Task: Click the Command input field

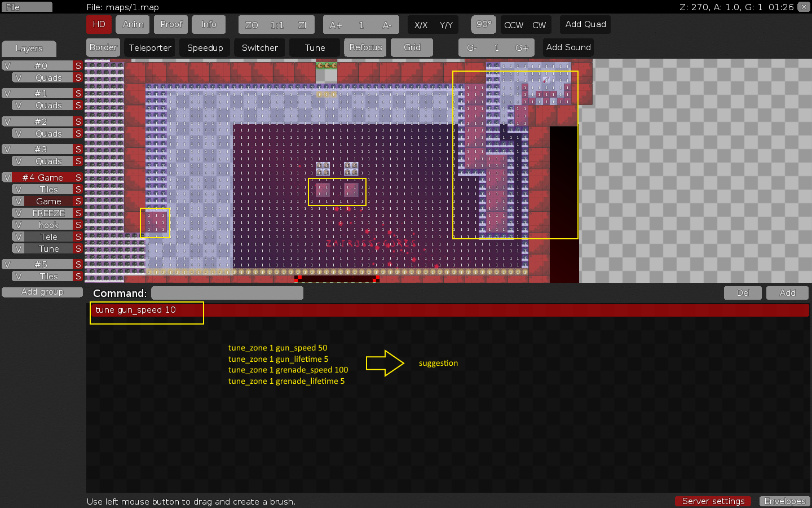Action: point(227,293)
